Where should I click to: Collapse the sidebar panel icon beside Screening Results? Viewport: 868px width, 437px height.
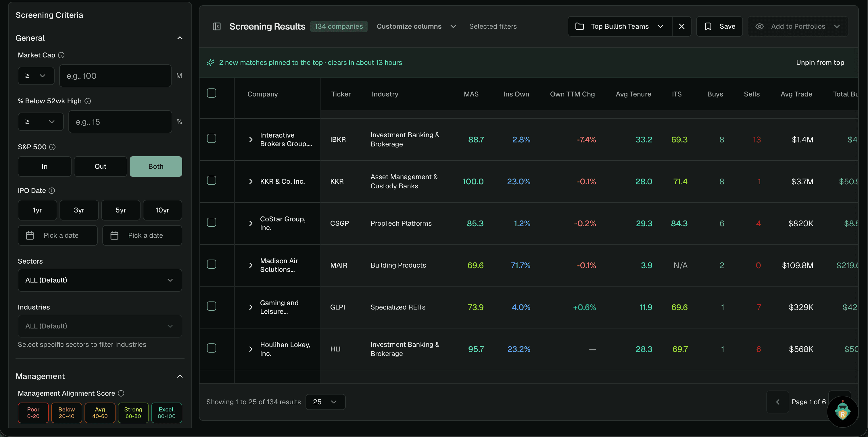click(217, 26)
